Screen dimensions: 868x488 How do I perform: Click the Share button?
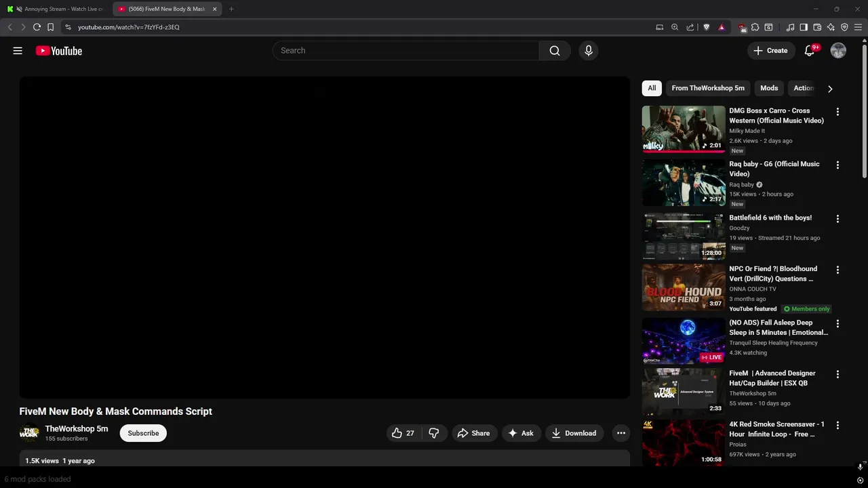(x=473, y=433)
